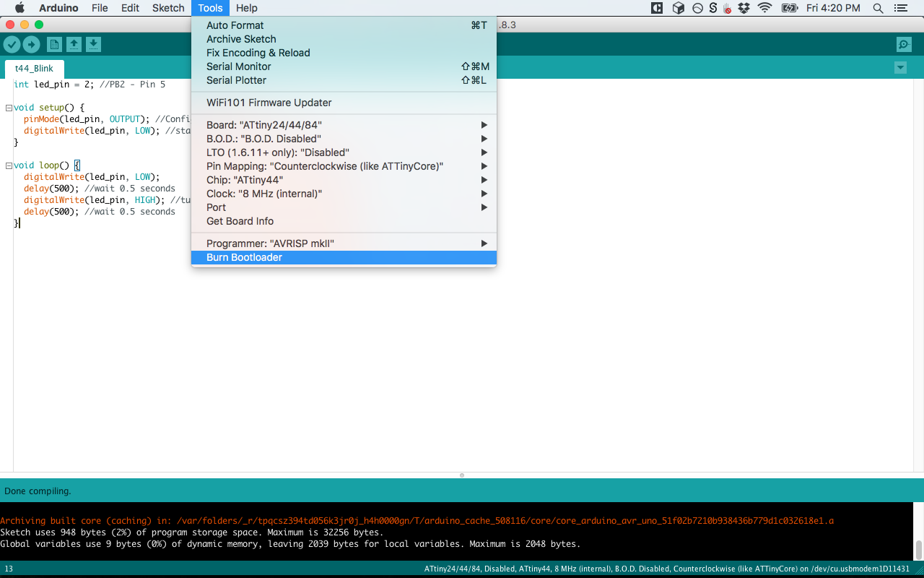Image resolution: width=924 pixels, height=578 pixels.
Task: Open the Apple menu
Action: pos(19,8)
